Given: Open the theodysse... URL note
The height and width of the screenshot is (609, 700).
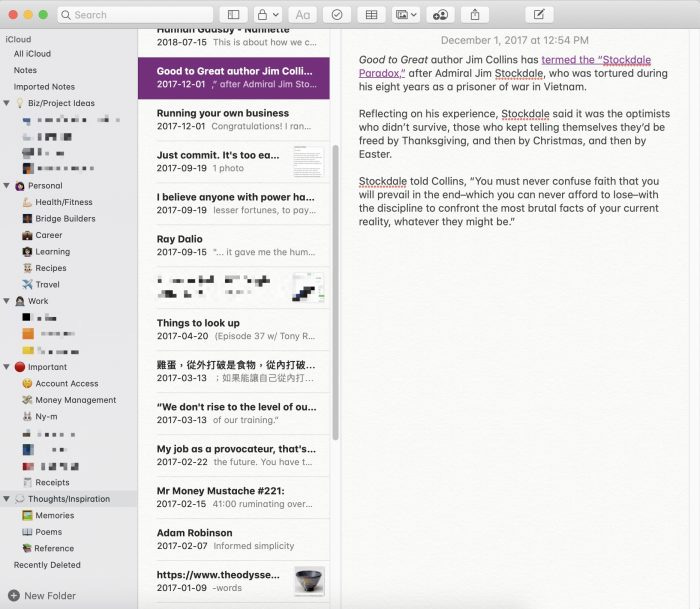Looking at the screenshot, I should point(234,581).
